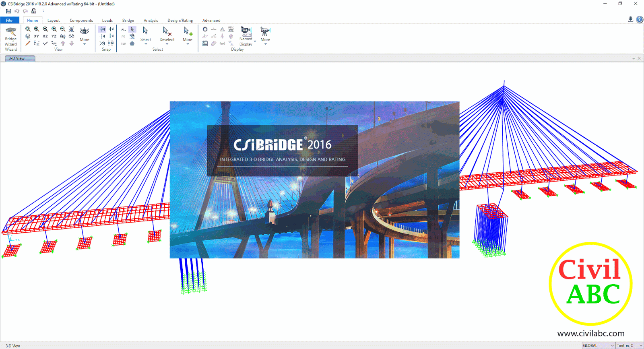The image size is (644, 349).
Task: Open the Design/Rating ribbon tab
Action: (180, 20)
